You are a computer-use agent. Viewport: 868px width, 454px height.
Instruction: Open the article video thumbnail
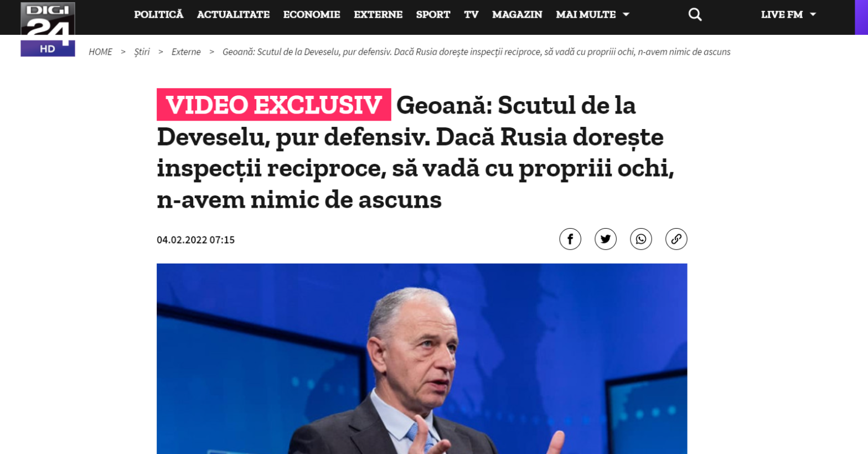point(422,359)
